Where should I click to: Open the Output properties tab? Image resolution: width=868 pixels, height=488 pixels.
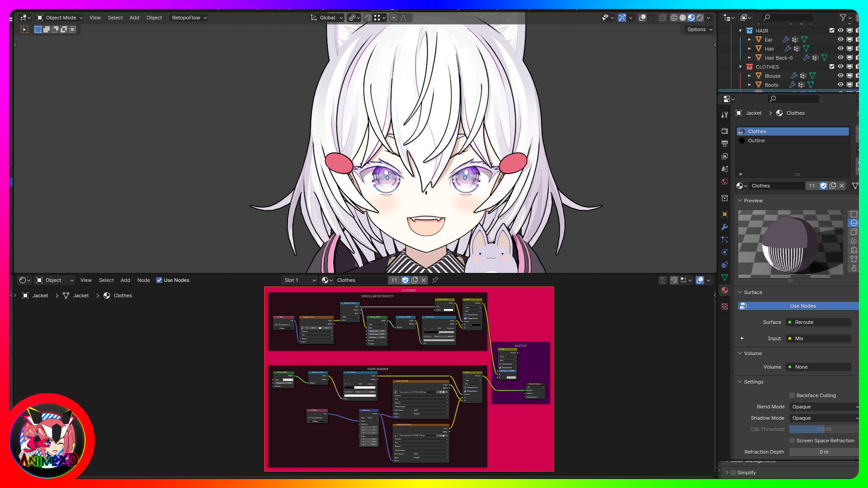(725, 144)
